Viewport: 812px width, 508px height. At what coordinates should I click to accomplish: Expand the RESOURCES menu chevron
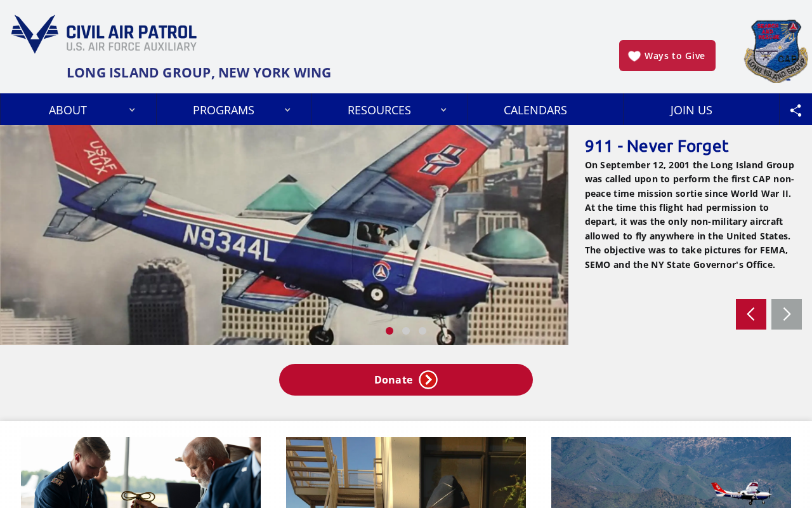point(443,110)
